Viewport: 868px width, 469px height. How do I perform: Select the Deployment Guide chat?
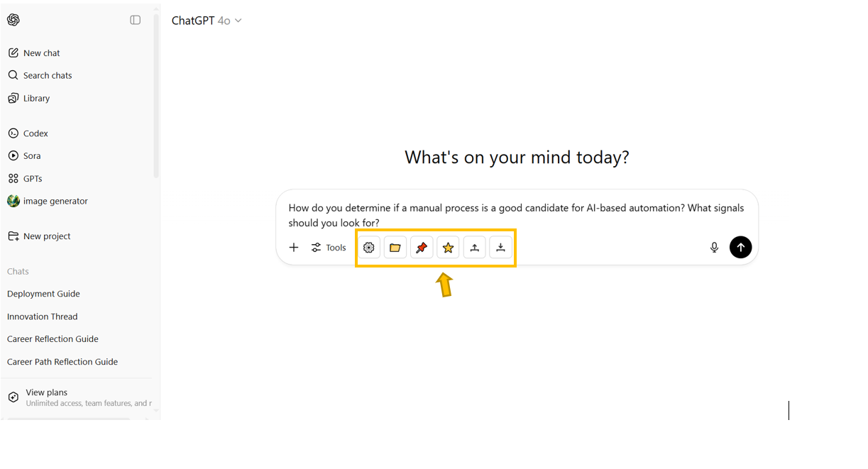click(x=43, y=293)
